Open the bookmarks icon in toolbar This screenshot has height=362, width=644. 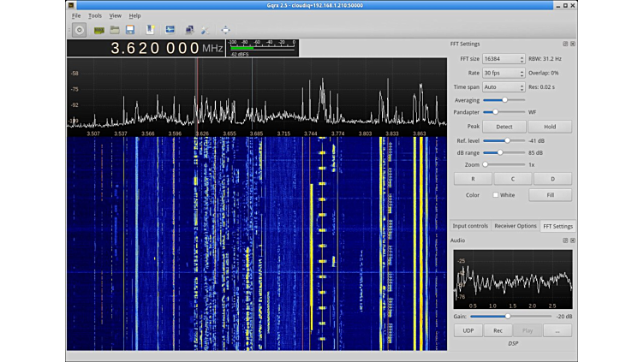[x=150, y=30]
